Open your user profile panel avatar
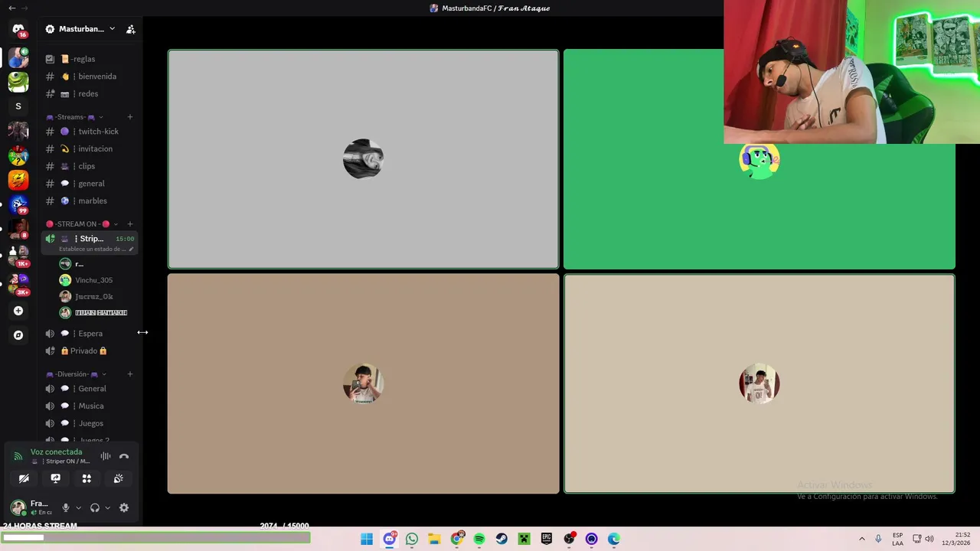This screenshot has height=551, width=980. [x=18, y=507]
